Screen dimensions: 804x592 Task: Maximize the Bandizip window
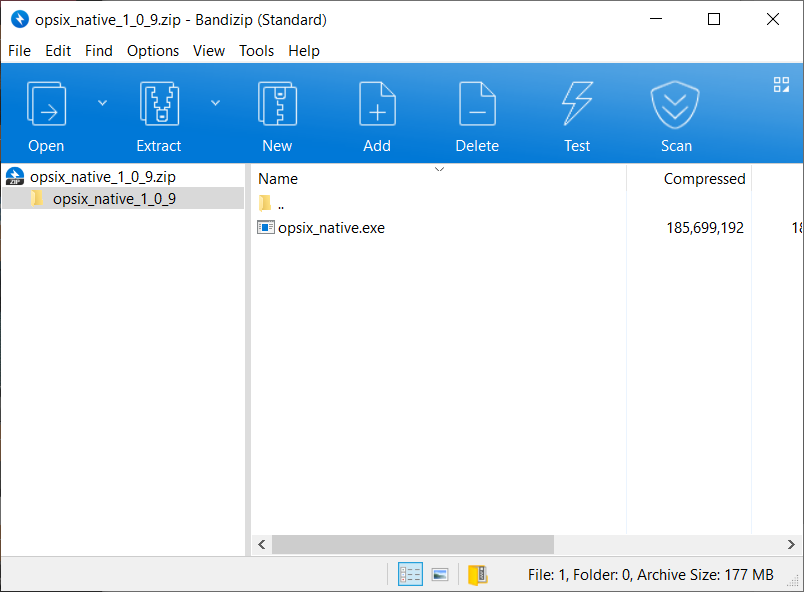pyautogui.click(x=714, y=19)
